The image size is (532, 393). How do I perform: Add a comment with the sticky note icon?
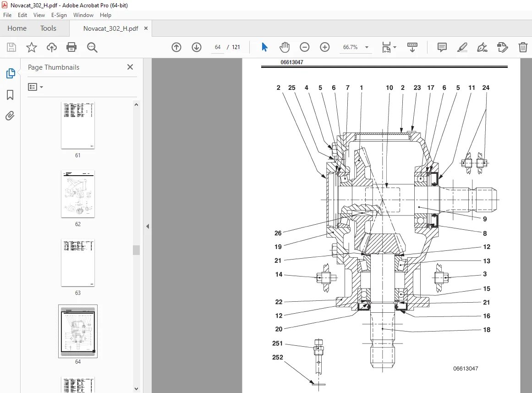pyautogui.click(x=442, y=47)
